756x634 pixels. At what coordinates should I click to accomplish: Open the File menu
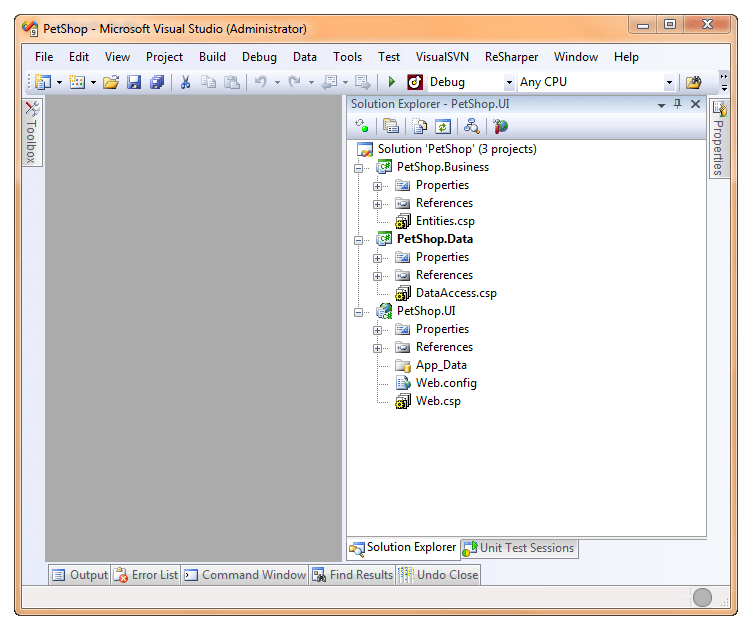[44, 57]
